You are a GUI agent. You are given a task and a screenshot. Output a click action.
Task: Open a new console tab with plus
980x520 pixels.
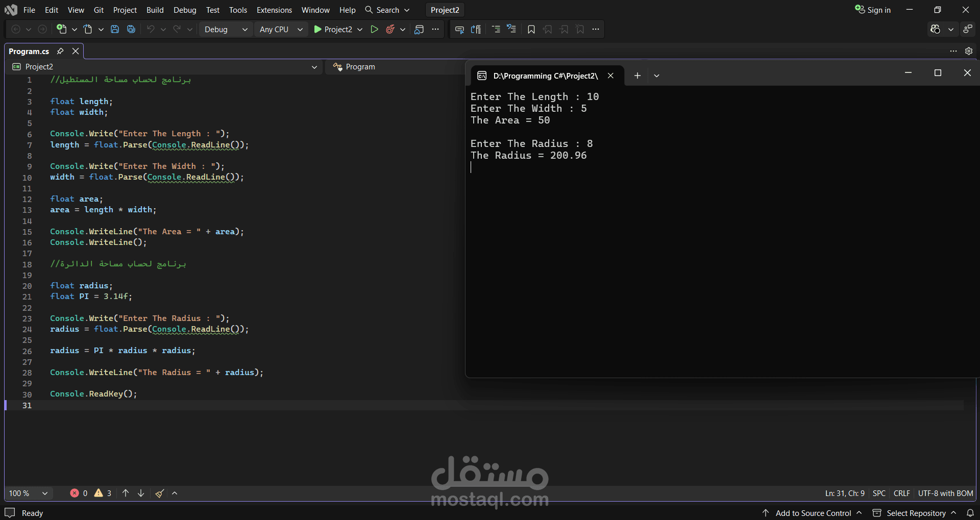coord(638,76)
